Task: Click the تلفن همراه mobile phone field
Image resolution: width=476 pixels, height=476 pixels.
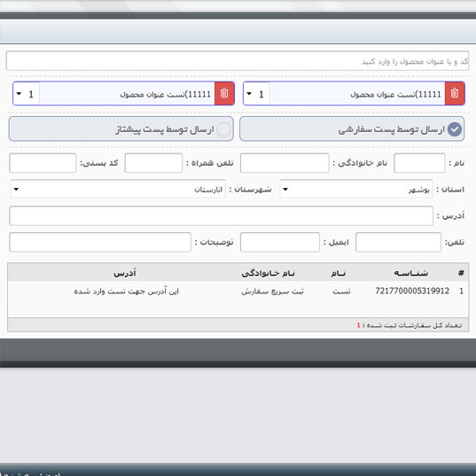Action: (x=153, y=163)
